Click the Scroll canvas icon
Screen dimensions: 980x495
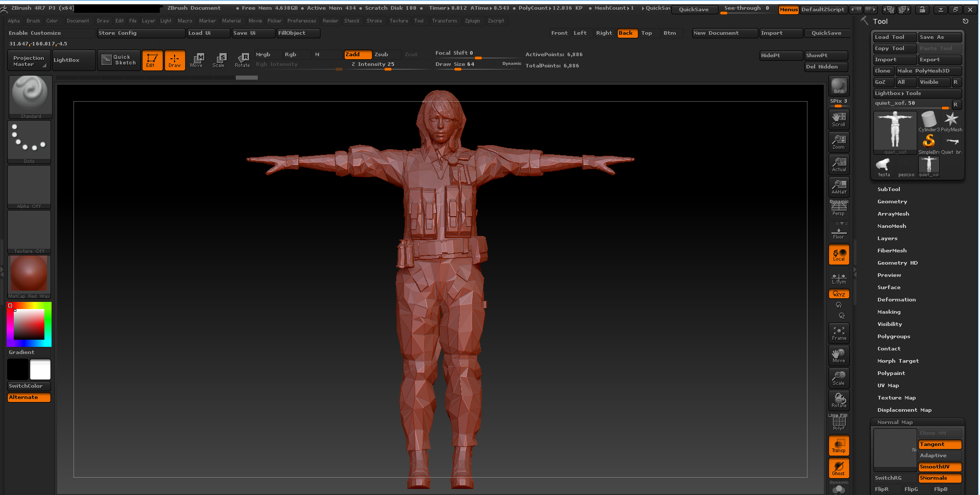click(839, 120)
